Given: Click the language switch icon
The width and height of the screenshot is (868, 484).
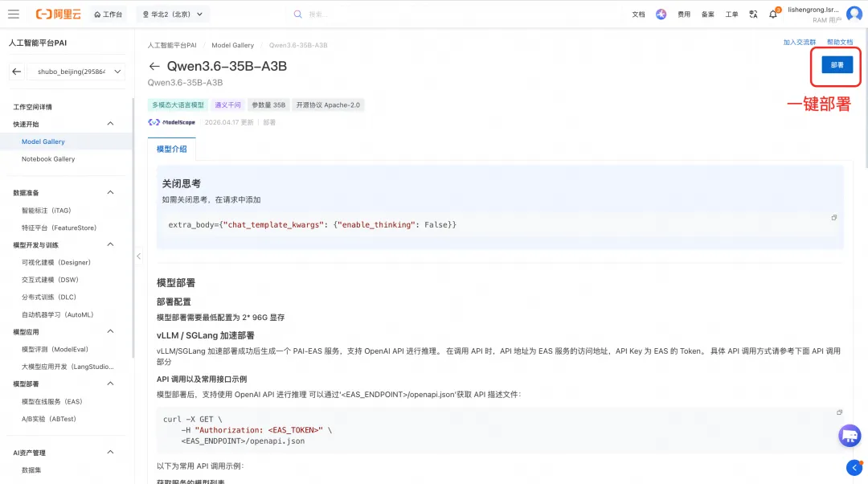Looking at the screenshot, I should tap(753, 14).
